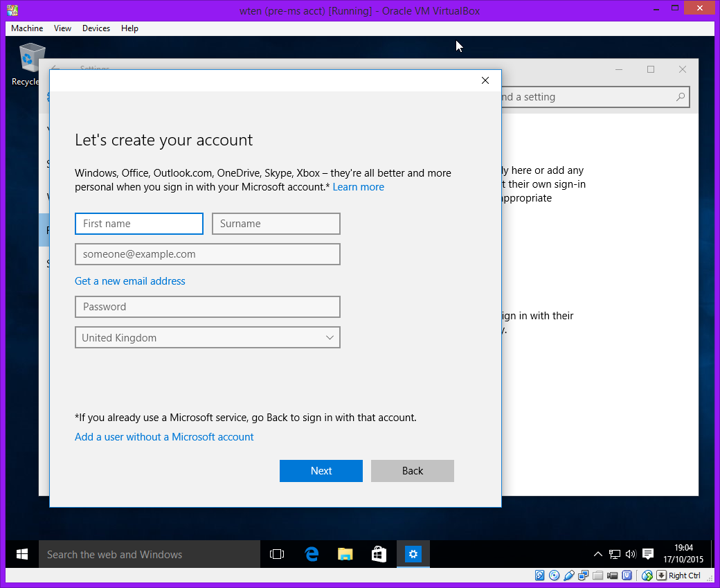The height and width of the screenshot is (588, 720).
Task: Click 'Get a new email address' link
Action: point(130,281)
